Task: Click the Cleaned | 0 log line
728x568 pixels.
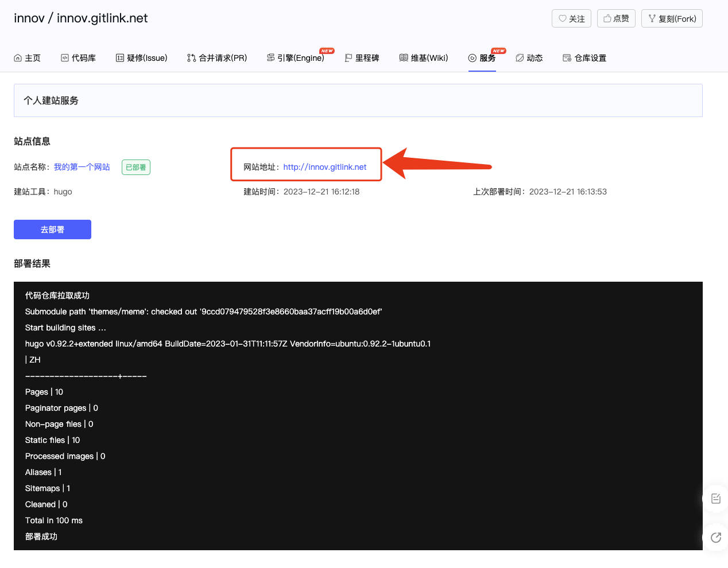Action: coord(47,504)
